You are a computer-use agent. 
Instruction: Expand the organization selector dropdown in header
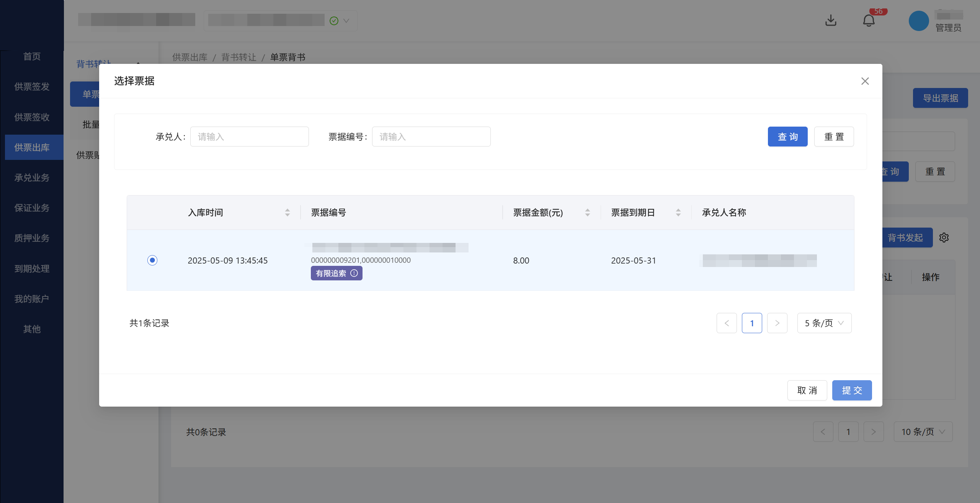coord(346,21)
